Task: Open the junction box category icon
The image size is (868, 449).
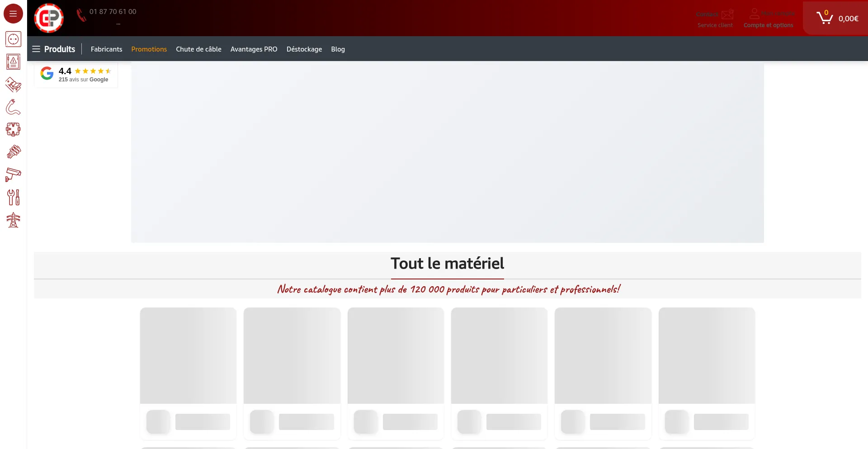Action: coord(13,130)
